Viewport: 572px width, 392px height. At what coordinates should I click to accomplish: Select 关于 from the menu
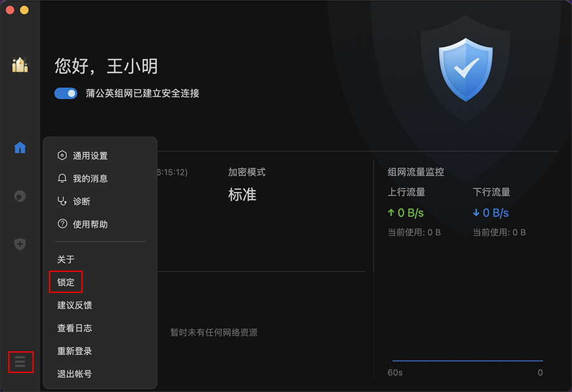(65, 259)
